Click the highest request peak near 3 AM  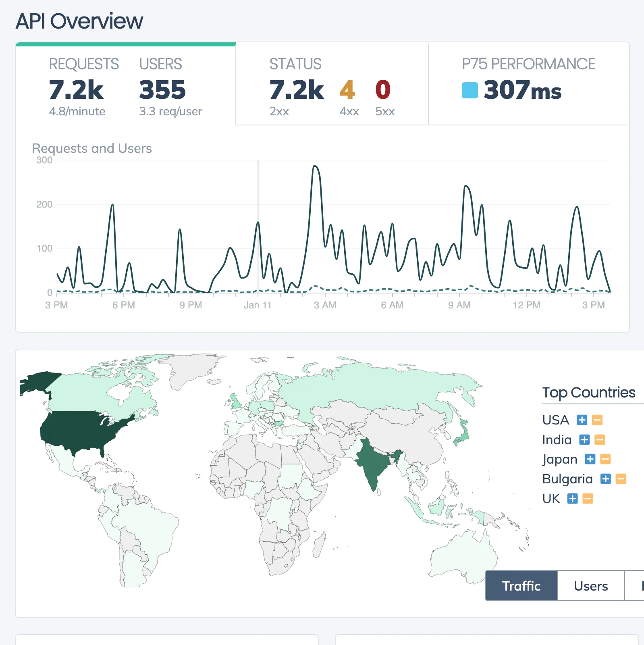click(316, 166)
